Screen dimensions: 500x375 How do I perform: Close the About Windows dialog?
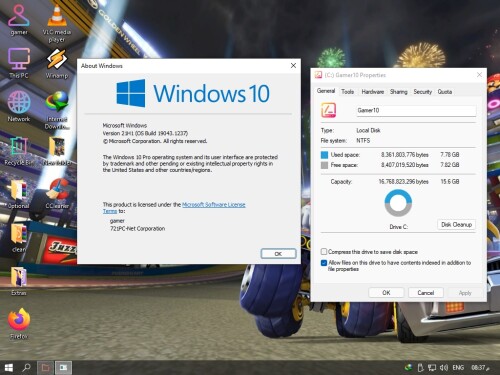(293, 66)
